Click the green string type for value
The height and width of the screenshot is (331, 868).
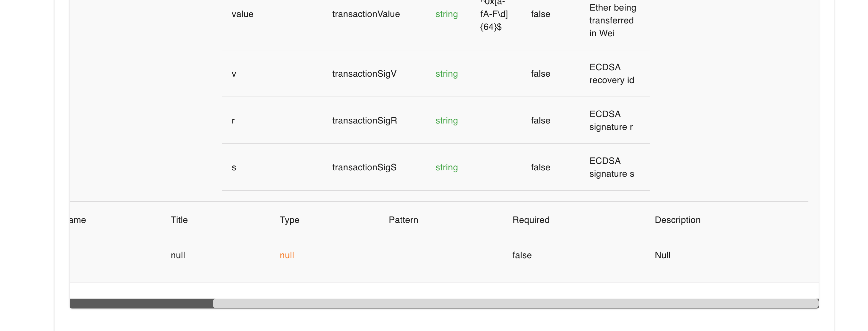[447, 14]
